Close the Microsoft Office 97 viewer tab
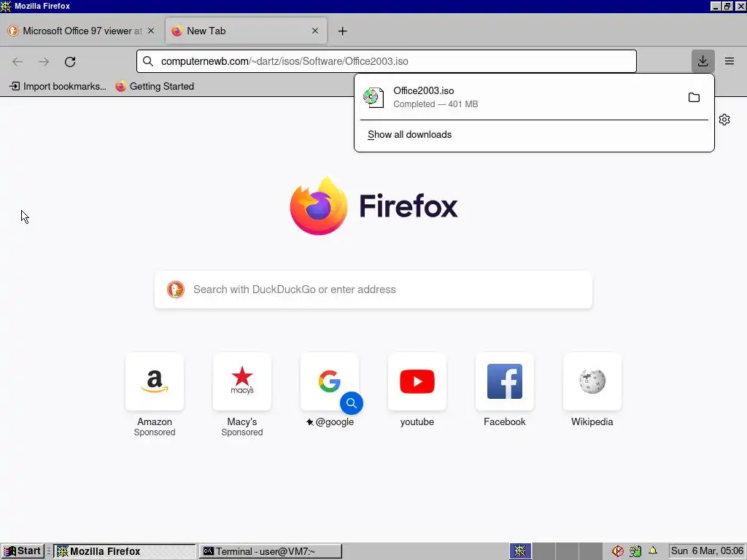Image resolution: width=747 pixels, height=560 pixels. click(x=150, y=31)
